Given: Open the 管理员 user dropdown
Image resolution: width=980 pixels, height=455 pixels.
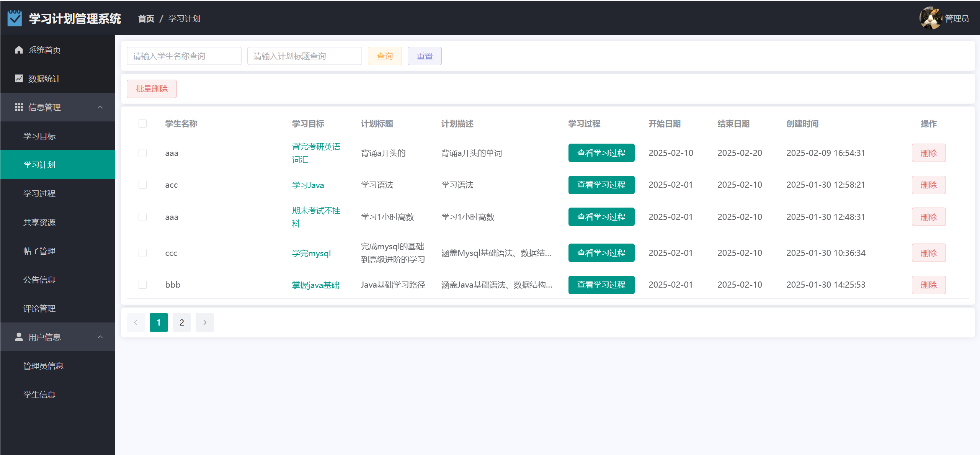Looking at the screenshot, I should [957, 18].
